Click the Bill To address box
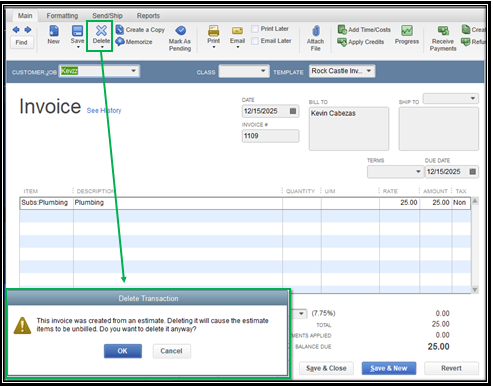The height and width of the screenshot is (386, 493). pos(349,129)
